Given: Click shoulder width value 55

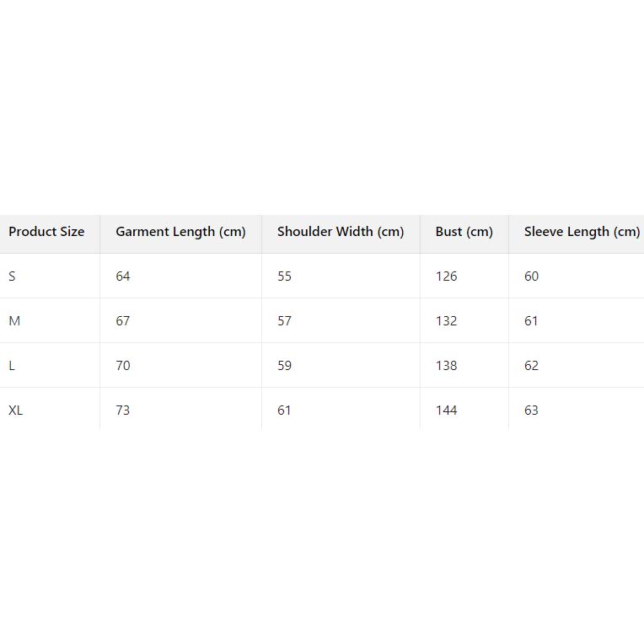Looking at the screenshot, I should pos(284,276).
